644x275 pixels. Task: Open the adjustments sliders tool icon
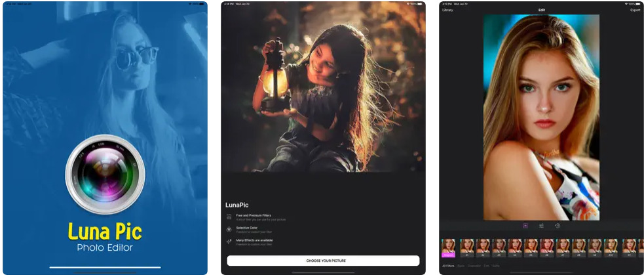pyautogui.click(x=542, y=226)
